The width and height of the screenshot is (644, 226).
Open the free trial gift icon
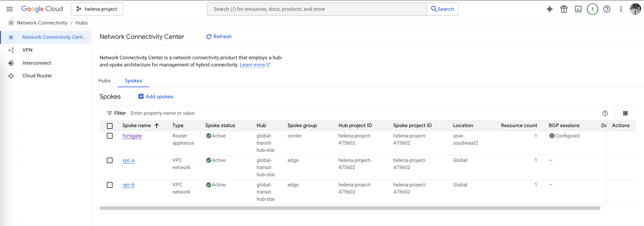[563, 9]
